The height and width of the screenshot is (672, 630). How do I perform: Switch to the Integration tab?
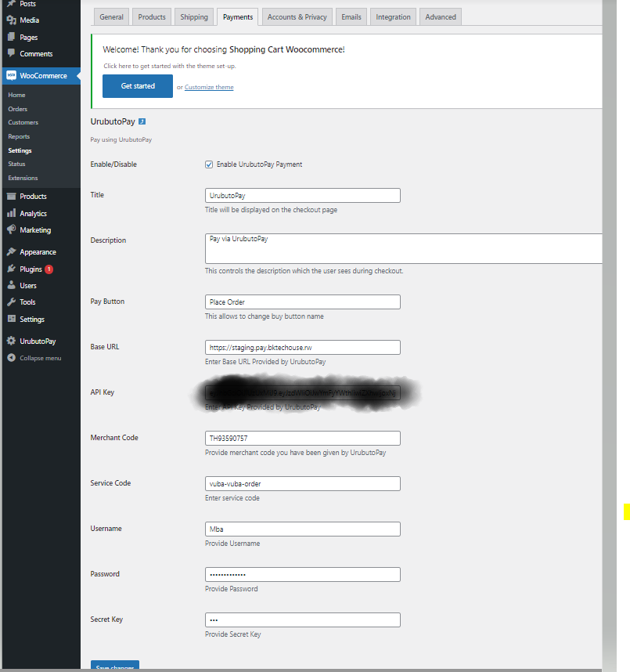click(393, 17)
